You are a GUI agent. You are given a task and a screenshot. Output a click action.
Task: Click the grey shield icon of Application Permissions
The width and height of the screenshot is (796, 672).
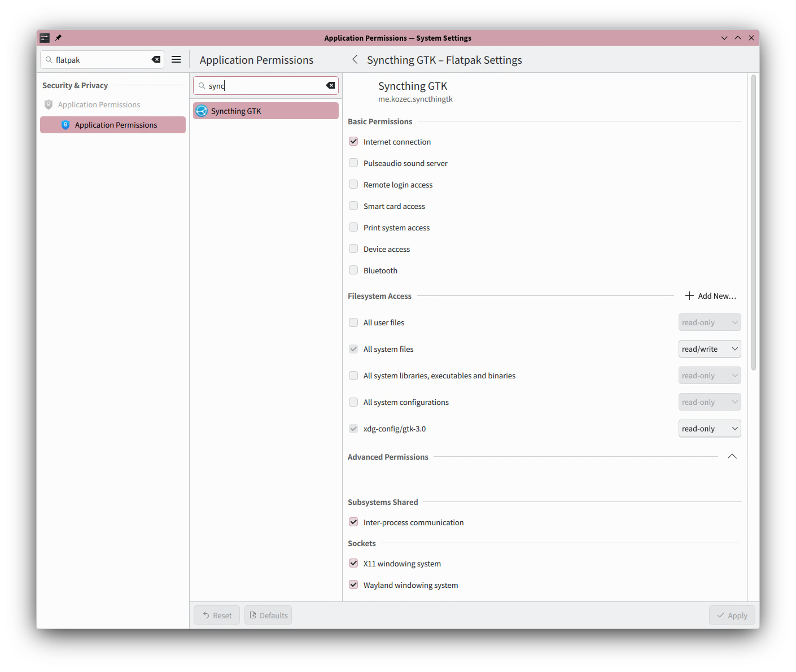pos(49,104)
